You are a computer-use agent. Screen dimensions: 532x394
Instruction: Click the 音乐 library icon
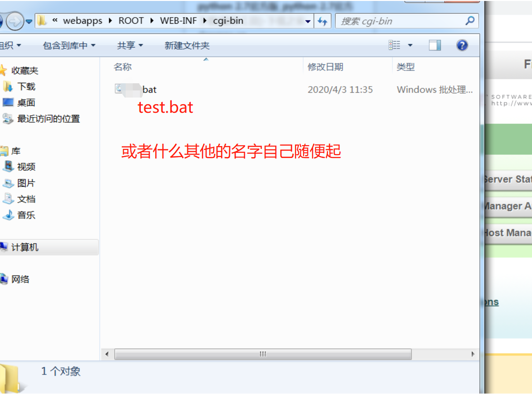pyautogui.click(x=8, y=215)
